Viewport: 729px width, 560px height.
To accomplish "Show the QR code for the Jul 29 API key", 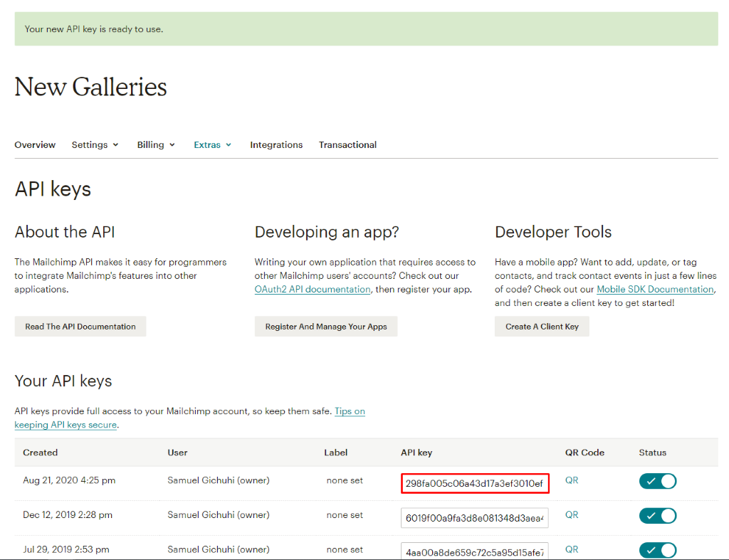I will click(x=571, y=549).
